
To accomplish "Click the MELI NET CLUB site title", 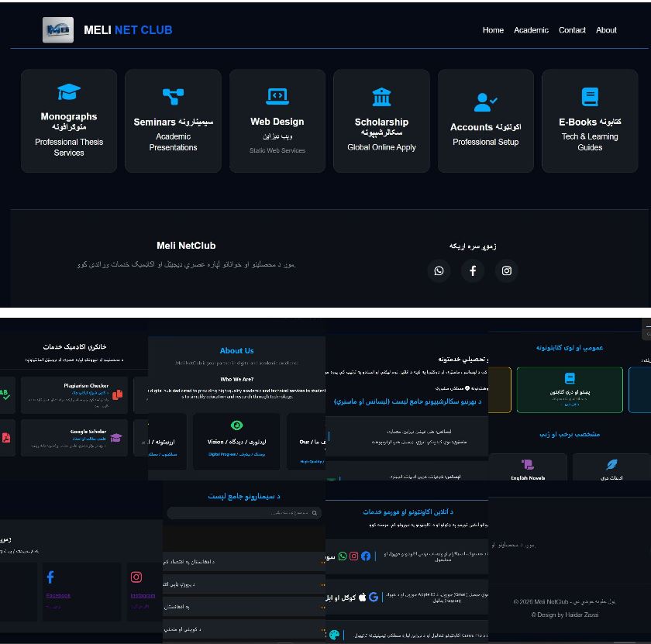I will pyautogui.click(x=128, y=30).
